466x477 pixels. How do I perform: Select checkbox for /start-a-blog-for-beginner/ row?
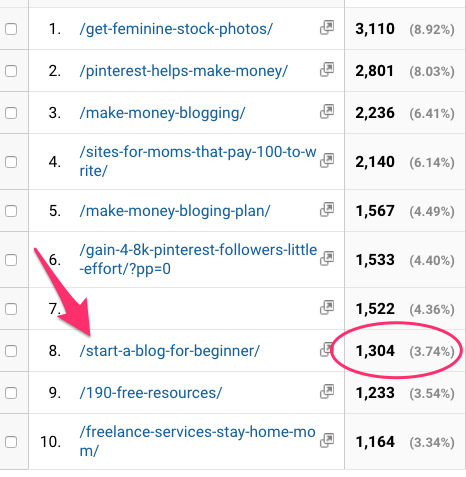(11, 351)
